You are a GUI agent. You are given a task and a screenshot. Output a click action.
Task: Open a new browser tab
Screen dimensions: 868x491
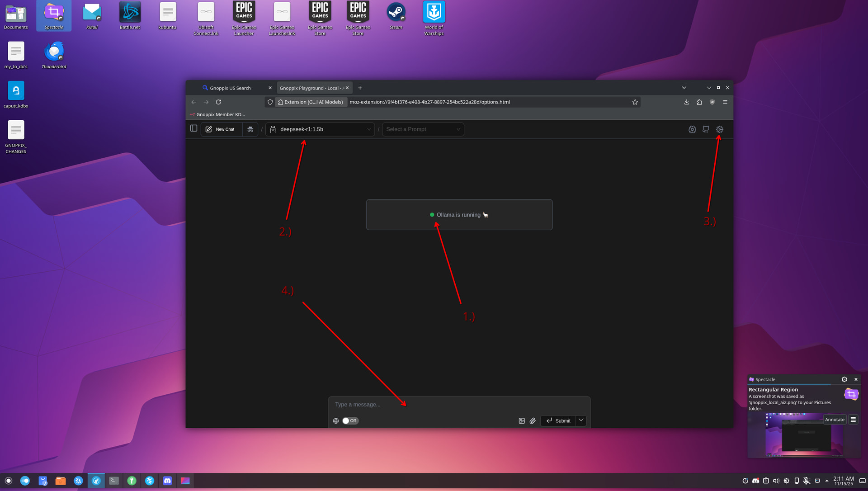coord(360,88)
